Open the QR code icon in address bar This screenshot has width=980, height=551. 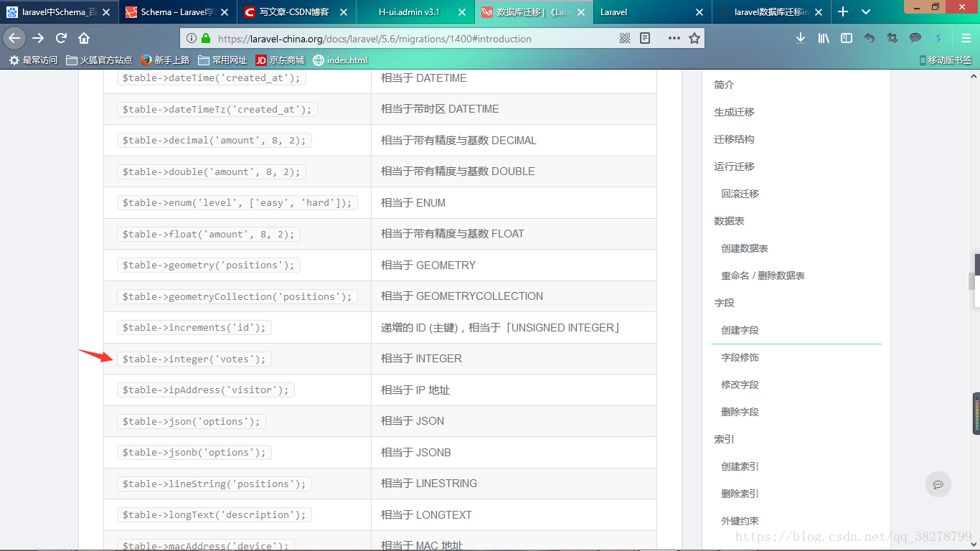click(x=625, y=38)
